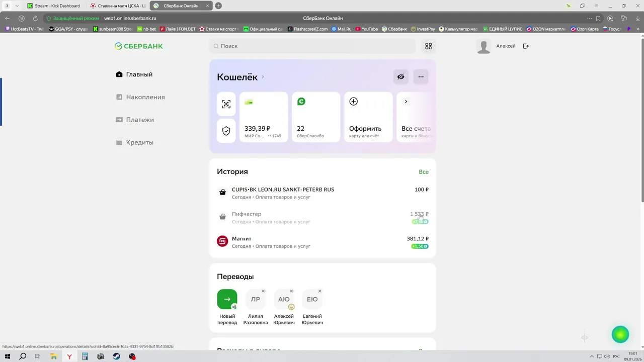Remove Лилия Разяповна contact with X
This screenshot has width=644, height=362.
coord(263,291)
